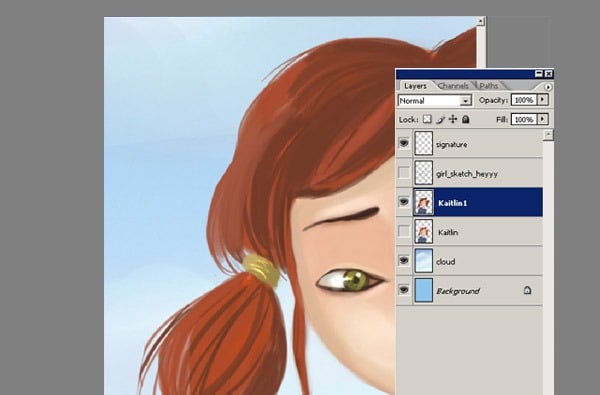The height and width of the screenshot is (395, 600).
Task: Hide the signature layer
Action: click(x=404, y=143)
